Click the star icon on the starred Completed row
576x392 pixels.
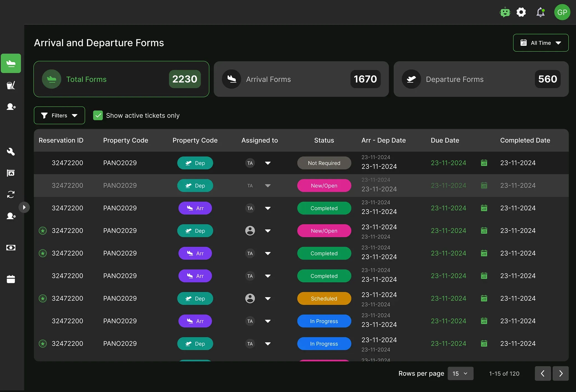tap(43, 253)
